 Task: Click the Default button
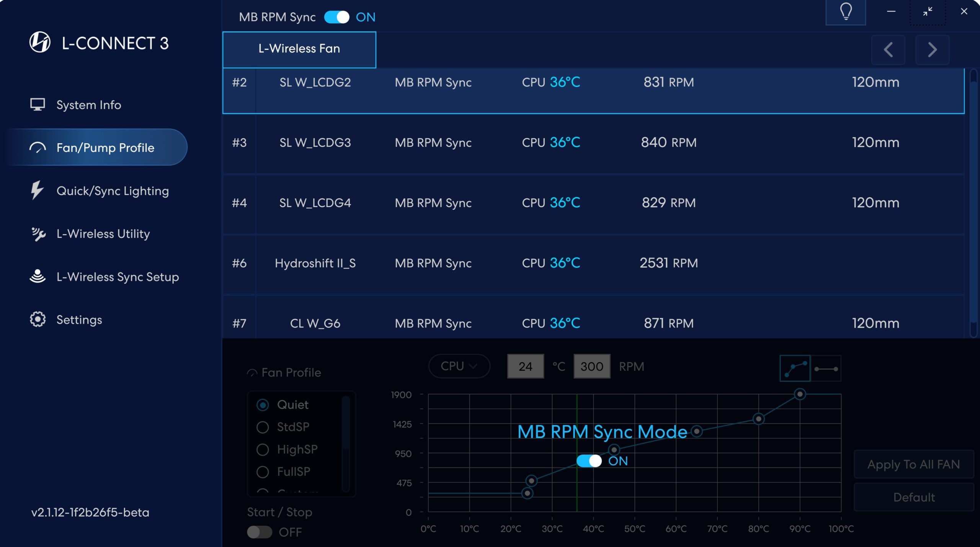click(913, 497)
